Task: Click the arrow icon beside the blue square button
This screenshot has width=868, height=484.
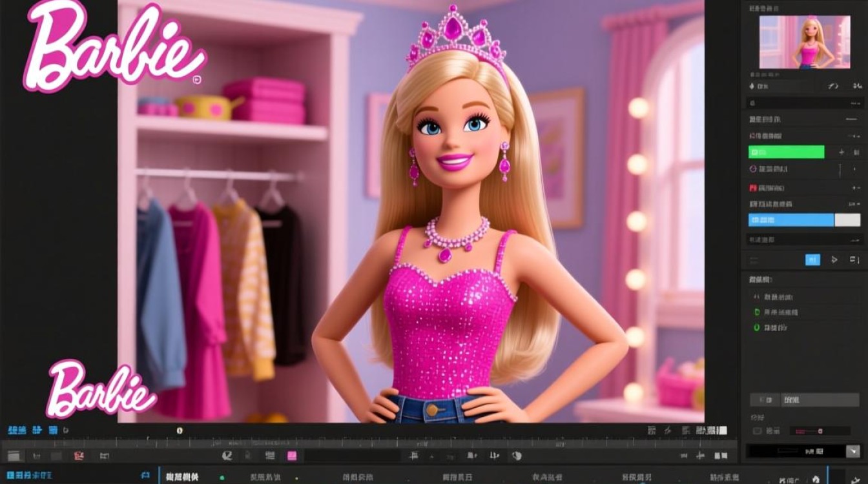Action: click(x=834, y=259)
